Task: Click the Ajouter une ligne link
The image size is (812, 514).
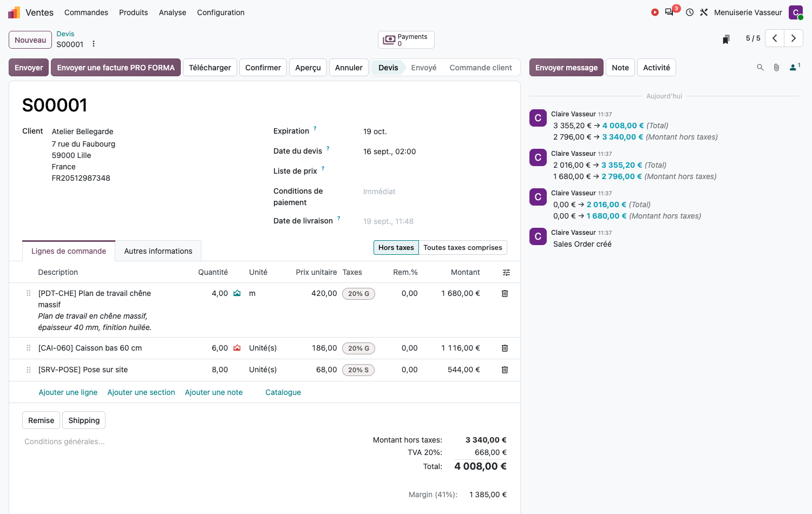Action: tap(68, 392)
